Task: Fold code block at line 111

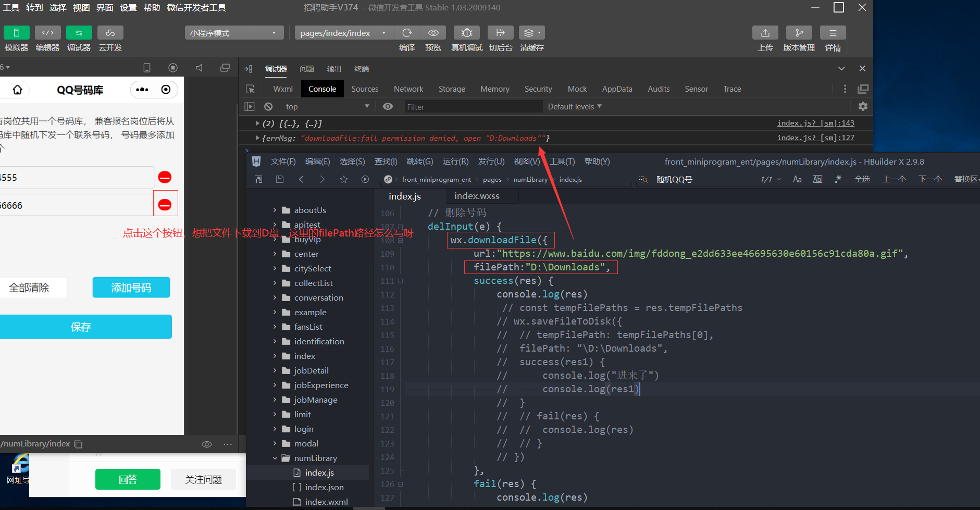Action: pos(401,281)
